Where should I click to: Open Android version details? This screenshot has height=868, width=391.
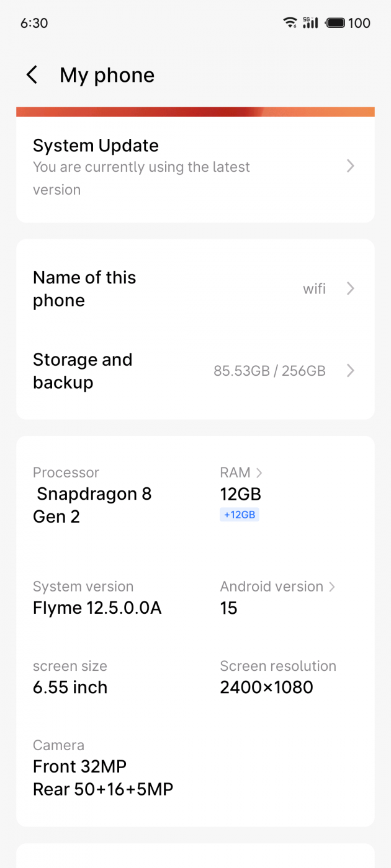277,587
